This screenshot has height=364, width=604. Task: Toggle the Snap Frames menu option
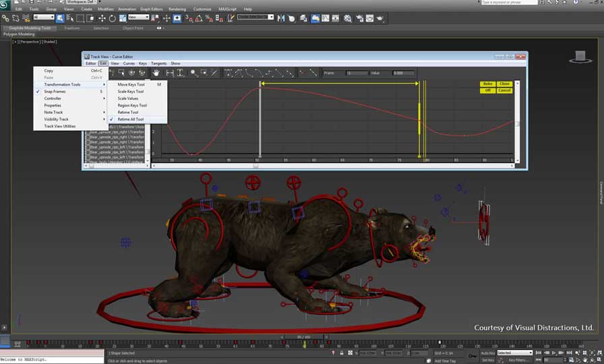[69, 91]
